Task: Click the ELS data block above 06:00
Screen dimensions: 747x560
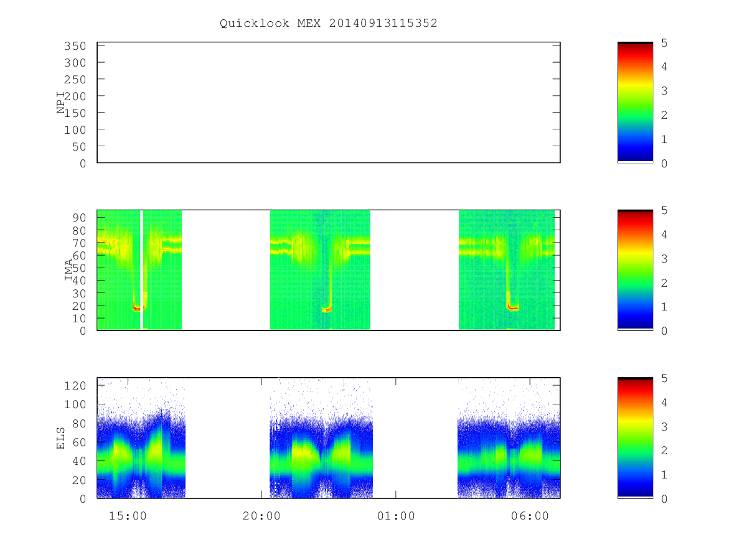Action: click(x=509, y=438)
